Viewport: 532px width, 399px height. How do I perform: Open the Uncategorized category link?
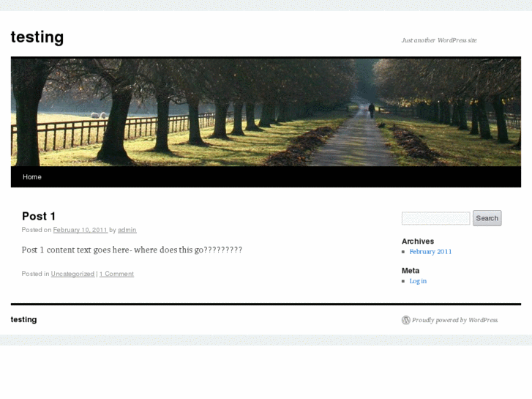[72, 274]
